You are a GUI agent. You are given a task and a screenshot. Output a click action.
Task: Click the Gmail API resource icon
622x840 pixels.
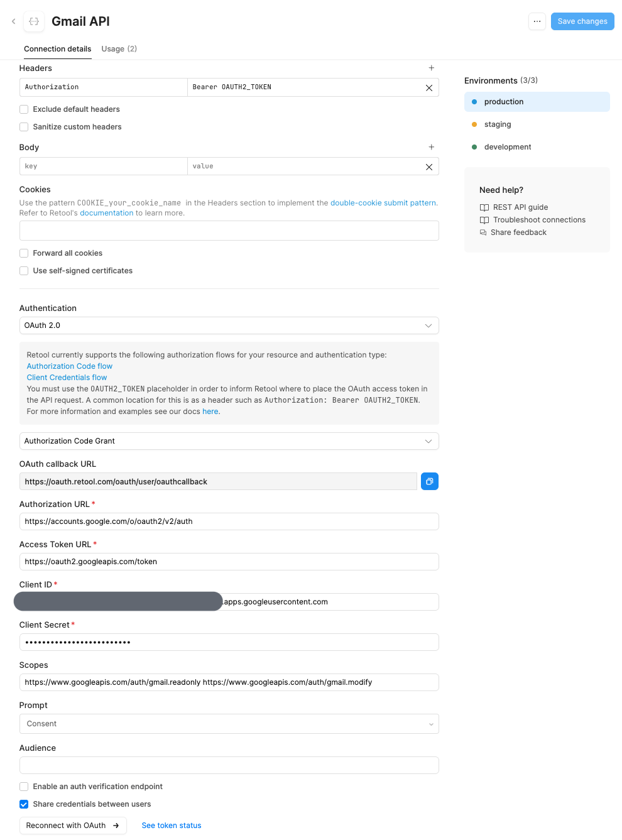click(x=34, y=21)
